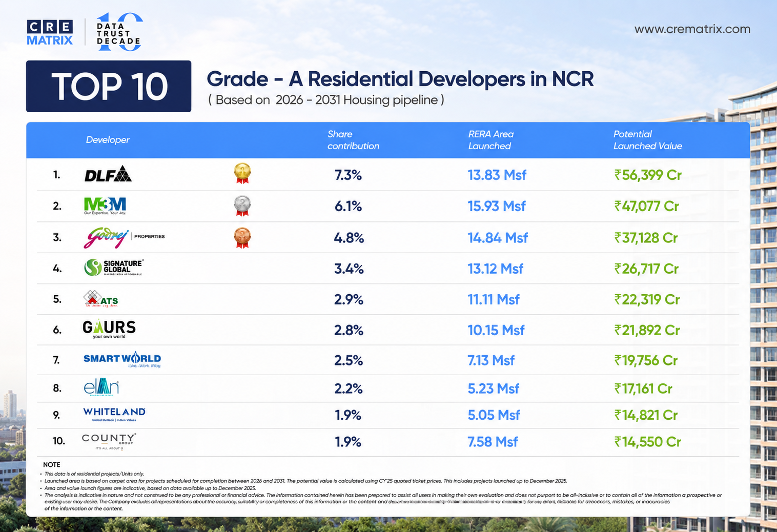
Task: Select the ₹22,319 Cr value
Action: pos(647,299)
